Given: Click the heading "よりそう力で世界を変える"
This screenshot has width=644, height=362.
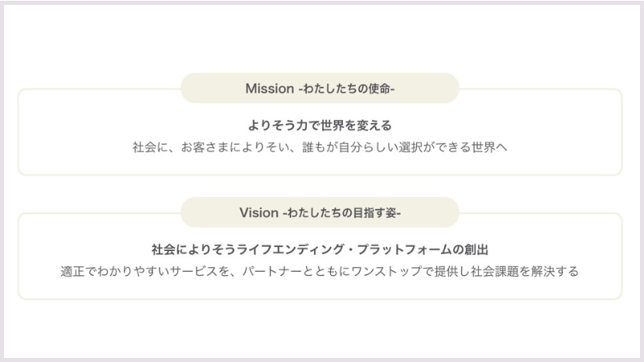Looking at the screenshot, I should (x=320, y=125).
